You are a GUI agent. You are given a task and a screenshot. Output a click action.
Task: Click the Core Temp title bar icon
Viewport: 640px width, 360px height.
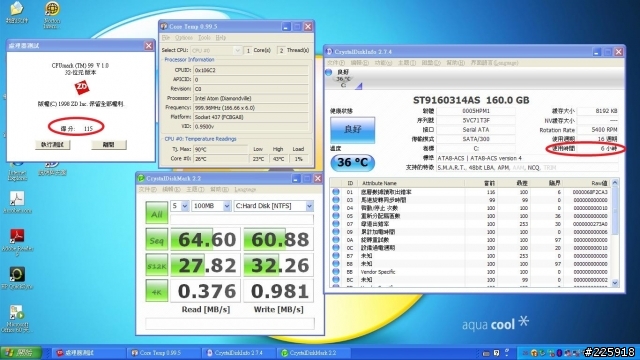[164, 27]
